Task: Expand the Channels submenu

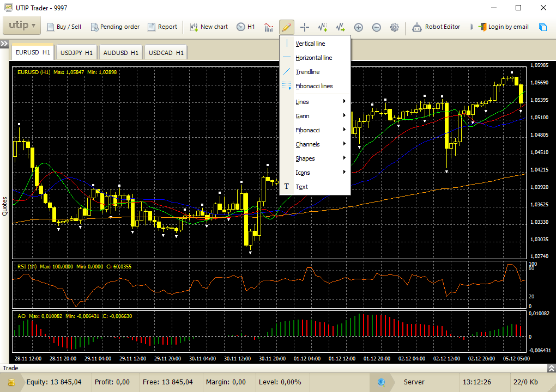Action: 315,144
